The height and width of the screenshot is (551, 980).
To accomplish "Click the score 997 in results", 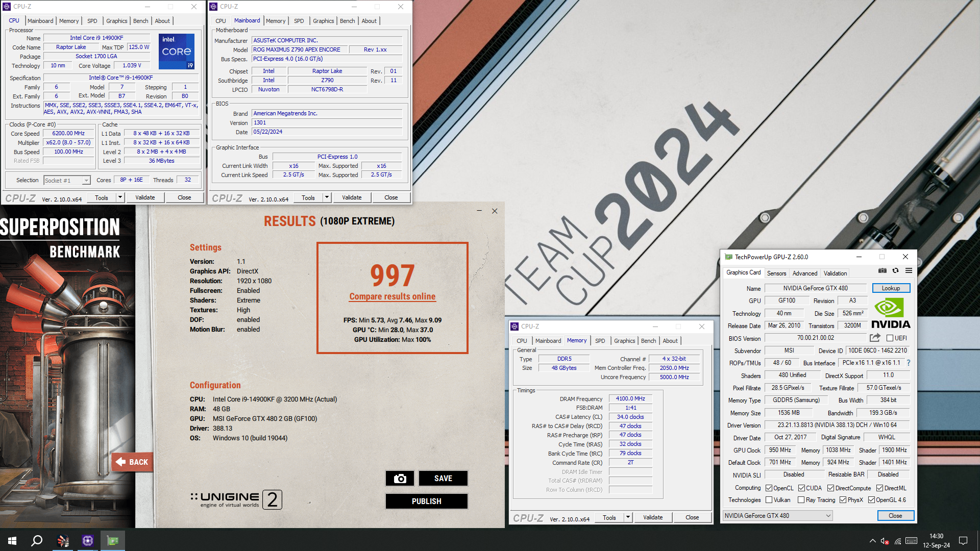I will coord(392,275).
